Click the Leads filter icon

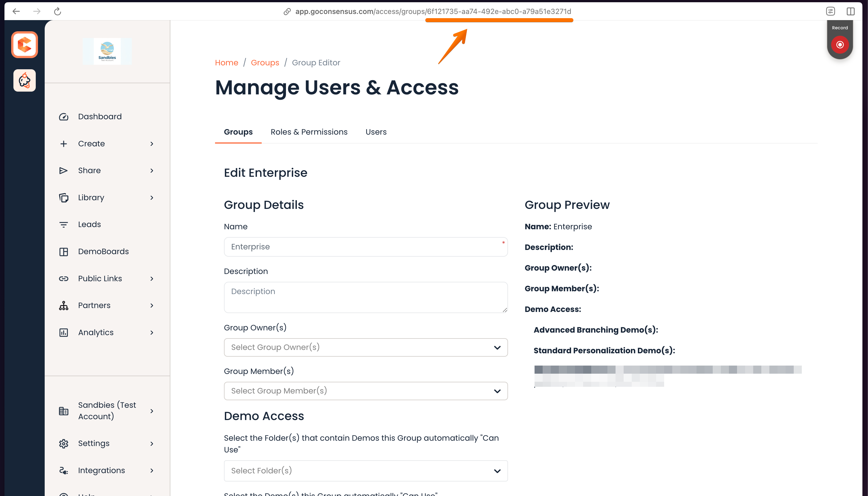tap(64, 225)
